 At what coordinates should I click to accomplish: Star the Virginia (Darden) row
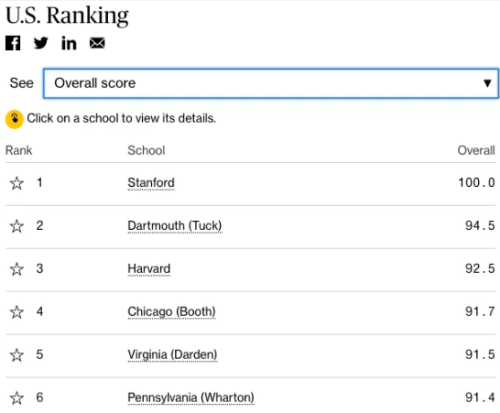17,355
